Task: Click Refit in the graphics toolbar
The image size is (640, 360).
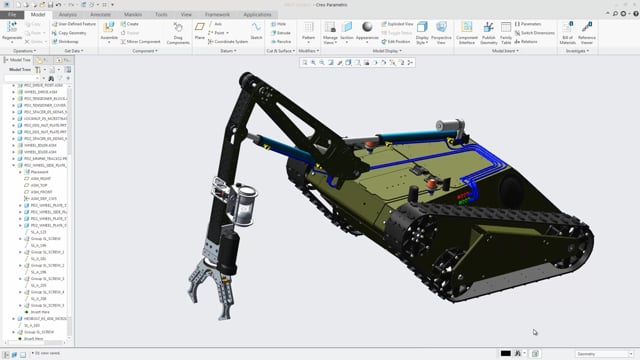Action: 304,62
